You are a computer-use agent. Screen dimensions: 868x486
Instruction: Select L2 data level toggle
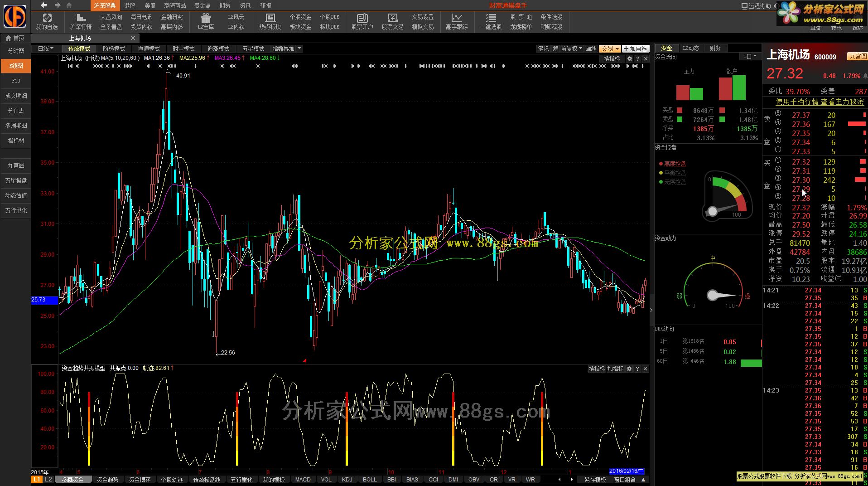(48, 480)
